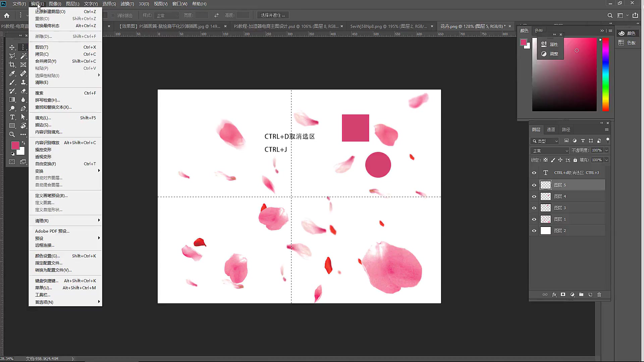Click the delete layer trash icon

coord(599,295)
